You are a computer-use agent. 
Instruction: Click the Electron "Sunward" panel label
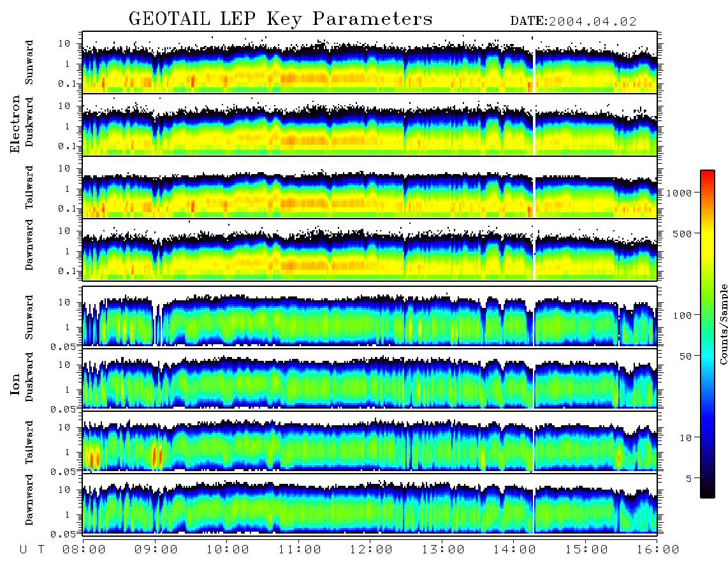coord(29,62)
